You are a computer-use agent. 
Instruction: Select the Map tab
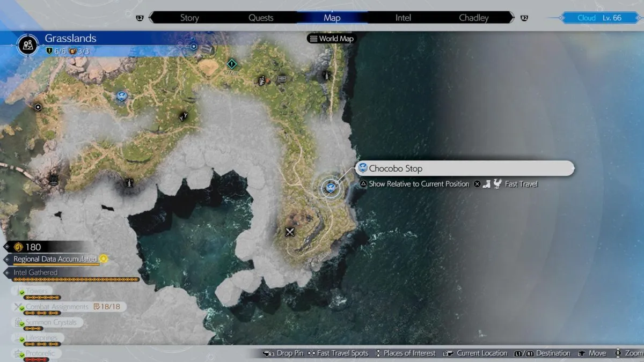pyautogui.click(x=332, y=18)
